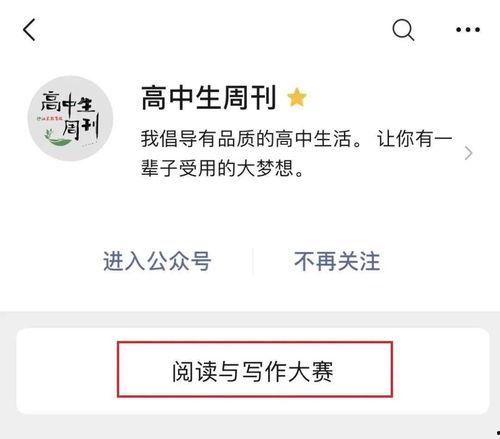Click the description line 辈子受用的大梦想
The height and width of the screenshot is (439, 500).
tap(222, 168)
